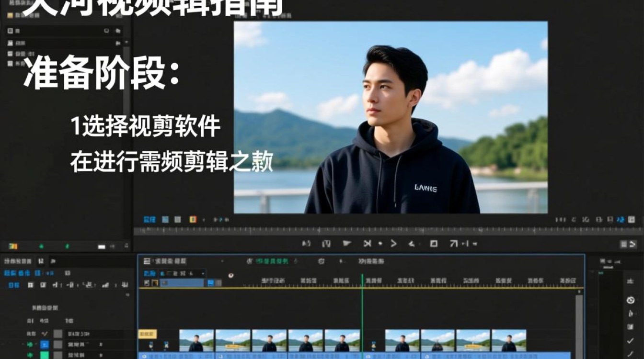Image resolution: width=644 pixels, height=359 pixels.
Task: Click the square stop button in transport controls
Action: pyautogui.click(x=434, y=244)
